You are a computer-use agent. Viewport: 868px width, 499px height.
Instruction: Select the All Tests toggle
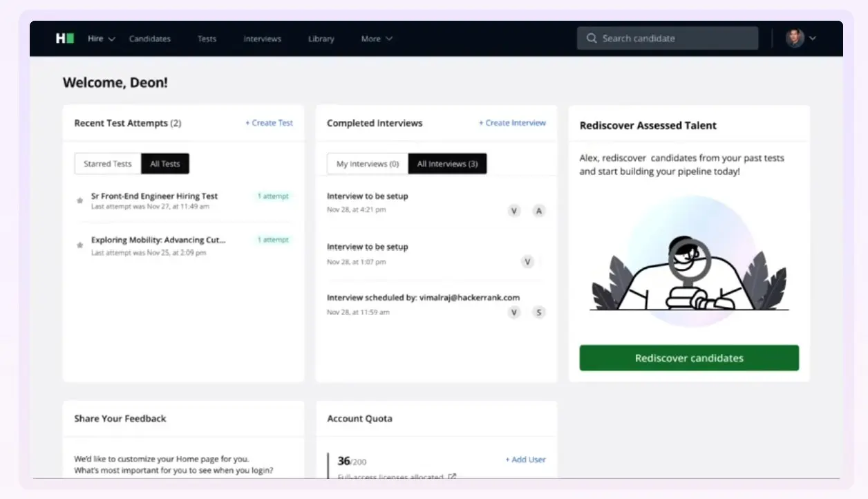click(x=165, y=164)
